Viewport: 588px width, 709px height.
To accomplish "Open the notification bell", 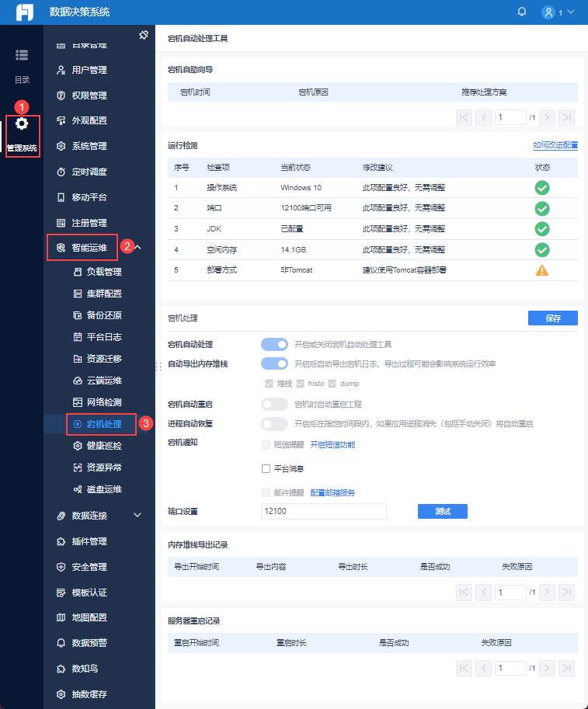I will coord(521,12).
